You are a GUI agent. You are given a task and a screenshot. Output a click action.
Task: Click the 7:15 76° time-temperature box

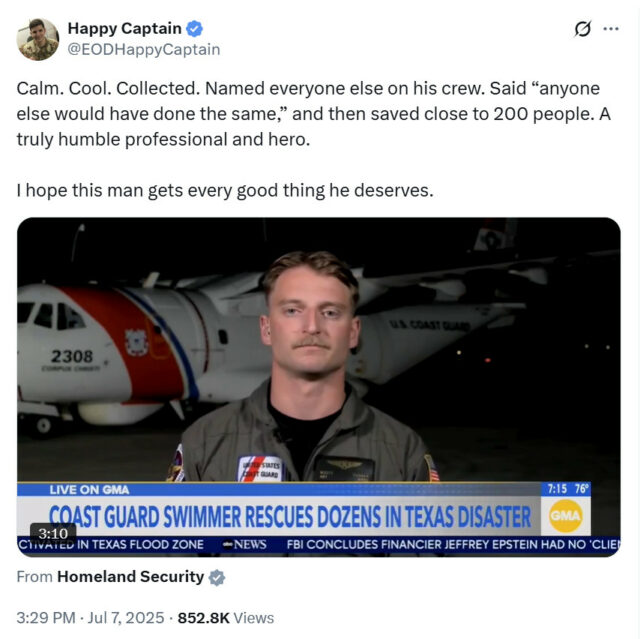click(x=565, y=489)
